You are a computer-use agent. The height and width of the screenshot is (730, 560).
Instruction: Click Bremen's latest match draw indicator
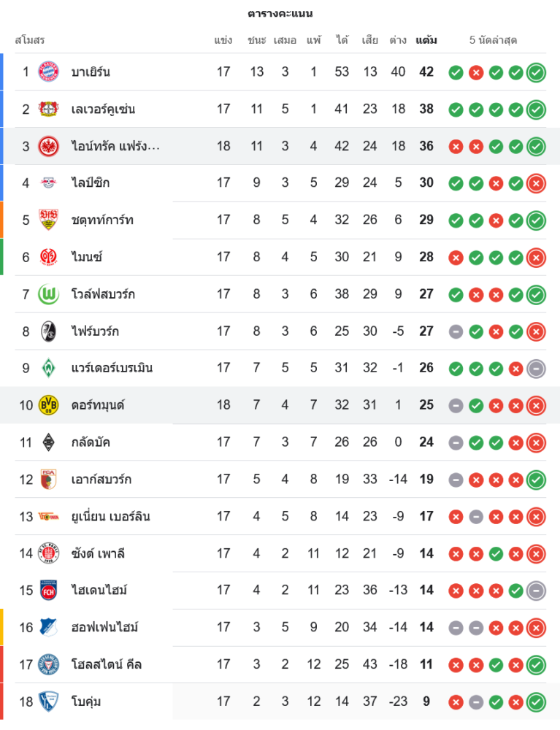tap(536, 369)
